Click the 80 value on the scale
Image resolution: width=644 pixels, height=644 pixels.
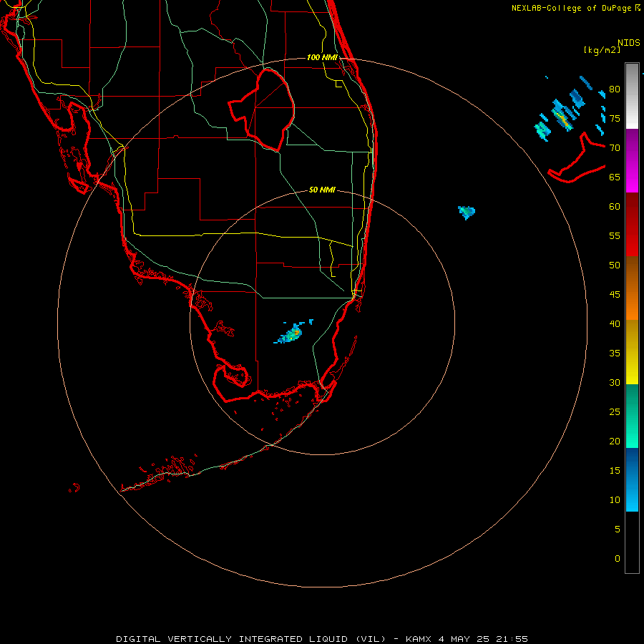pos(615,89)
